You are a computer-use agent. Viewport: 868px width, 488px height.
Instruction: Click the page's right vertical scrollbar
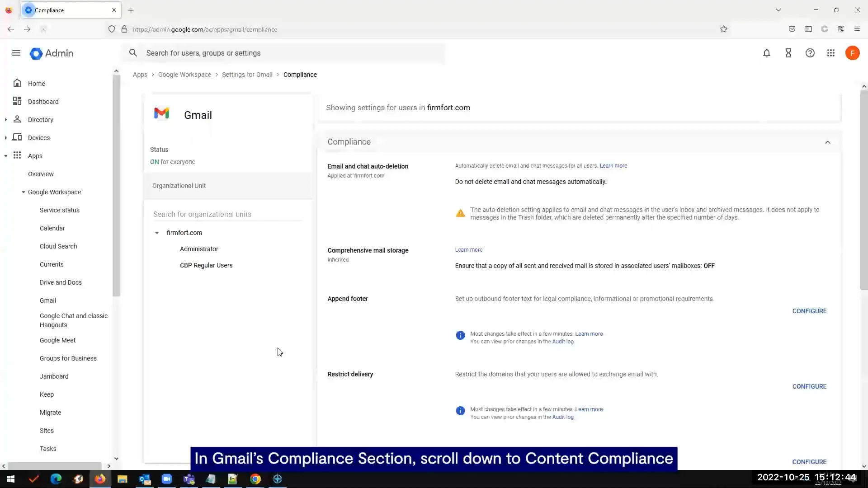pos(864,190)
